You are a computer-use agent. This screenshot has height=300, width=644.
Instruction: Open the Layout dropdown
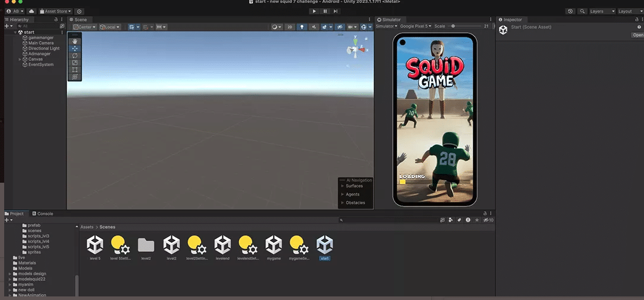click(x=630, y=11)
